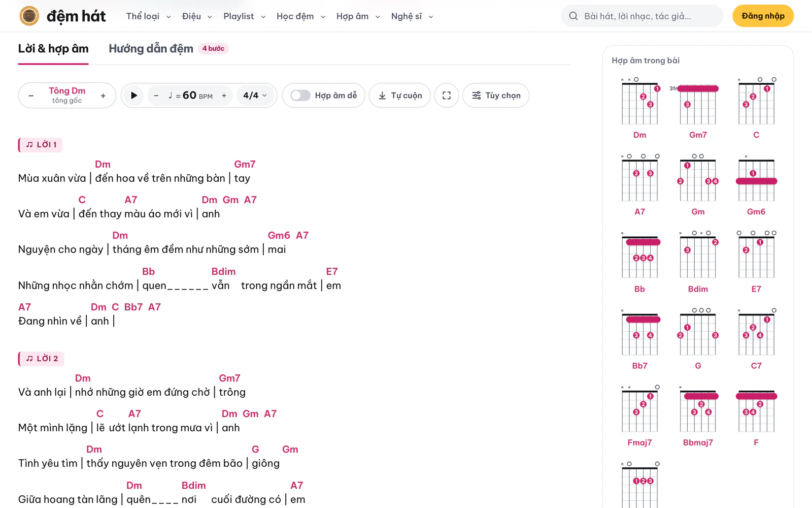This screenshot has width=812, height=508.
Task: Lower the key with the minus button
Action: [x=31, y=96]
